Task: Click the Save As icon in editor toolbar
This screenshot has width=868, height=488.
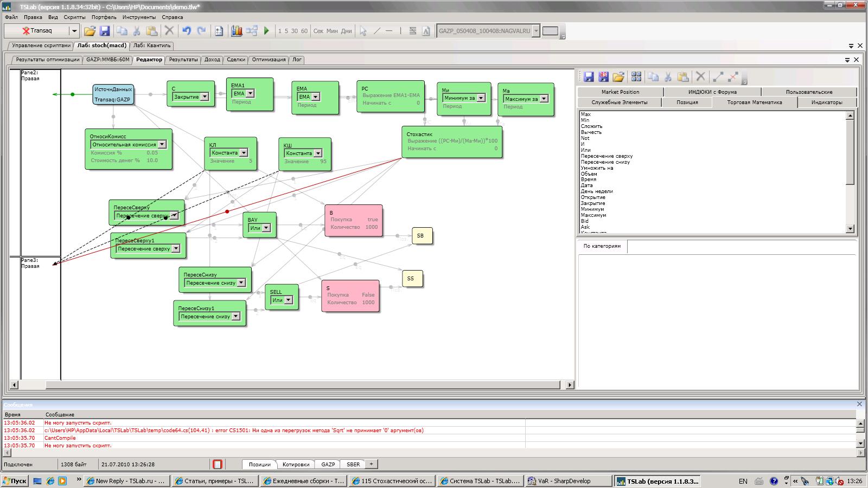Action: point(603,77)
